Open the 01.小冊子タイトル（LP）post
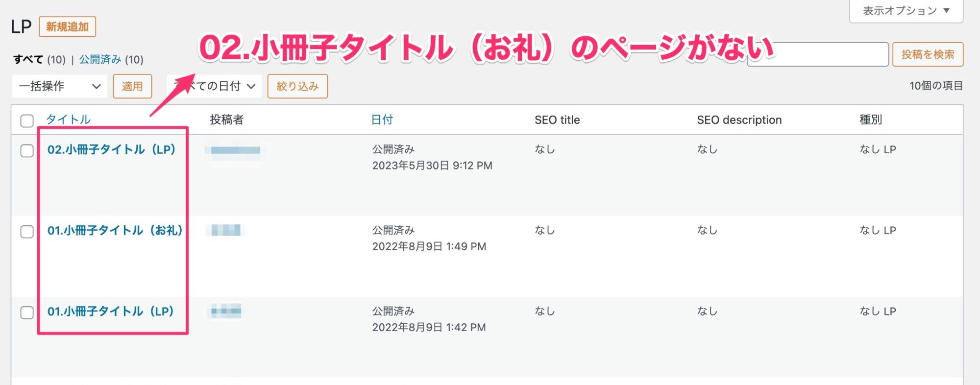Screen dimensions: 980x385 (x=110, y=311)
